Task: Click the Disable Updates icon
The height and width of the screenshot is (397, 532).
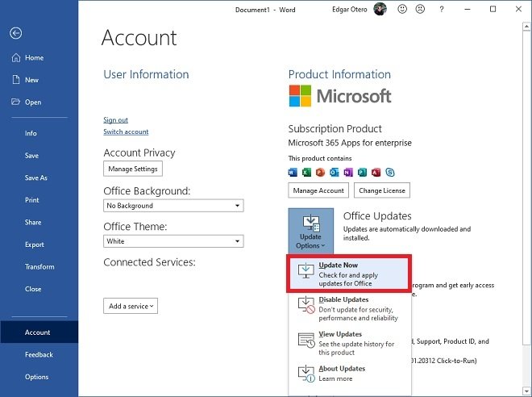Action: tap(306, 305)
